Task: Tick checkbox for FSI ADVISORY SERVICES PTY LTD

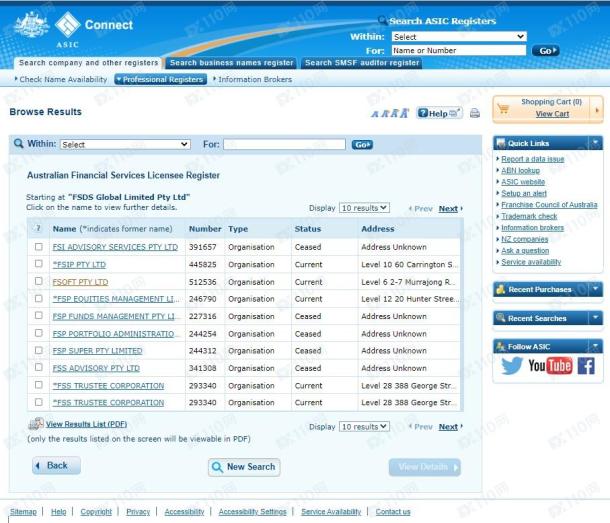Action: click(39, 247)
